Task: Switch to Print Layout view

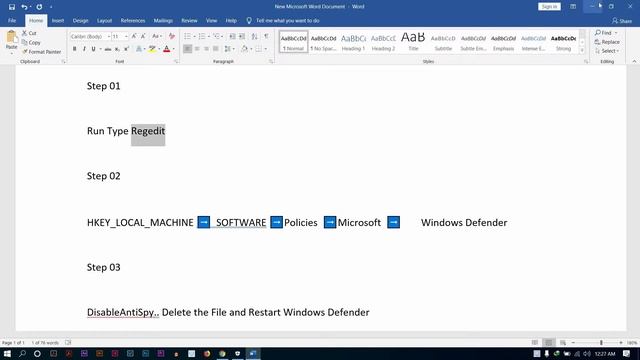Action: coord(549,342)
